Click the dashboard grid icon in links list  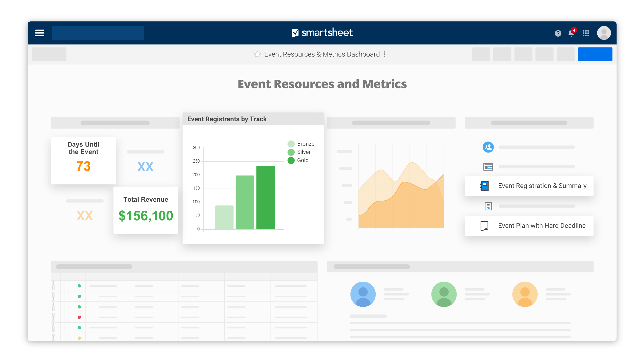(x=488, y=167)
